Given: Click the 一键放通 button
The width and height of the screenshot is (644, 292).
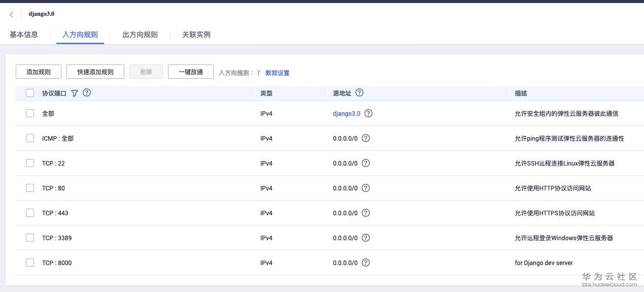Looking at the screenshot, I should 191,72.
